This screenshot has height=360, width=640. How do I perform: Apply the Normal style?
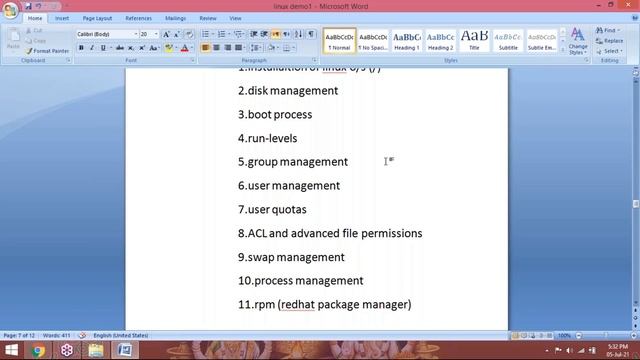pos(339,41)
